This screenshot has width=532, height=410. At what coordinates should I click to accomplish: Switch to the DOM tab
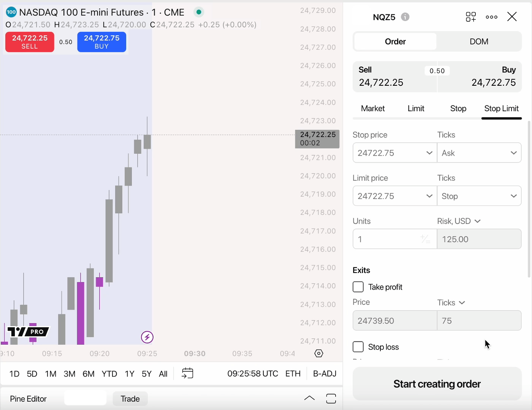[x=479, y=42]
